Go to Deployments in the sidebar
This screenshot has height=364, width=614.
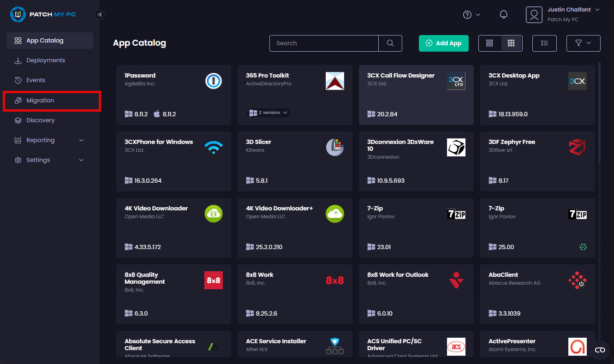pos(45,60)
